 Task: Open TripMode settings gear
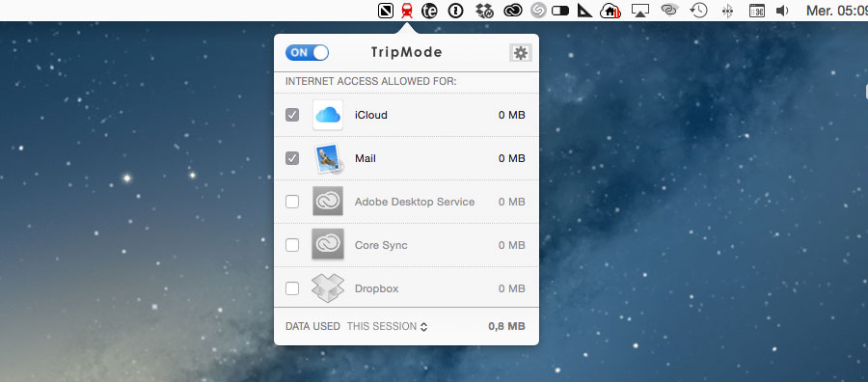coord(521,53)
